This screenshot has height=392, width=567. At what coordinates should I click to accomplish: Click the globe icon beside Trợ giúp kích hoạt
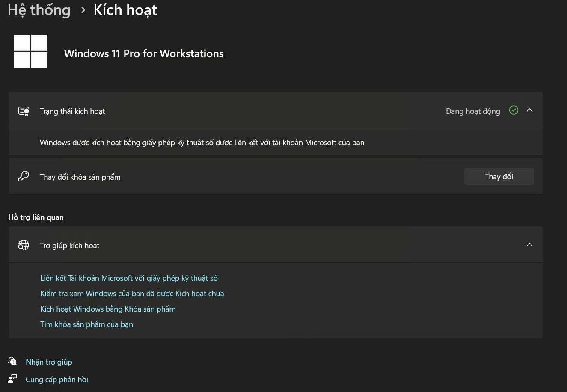[x=24, y=245]
